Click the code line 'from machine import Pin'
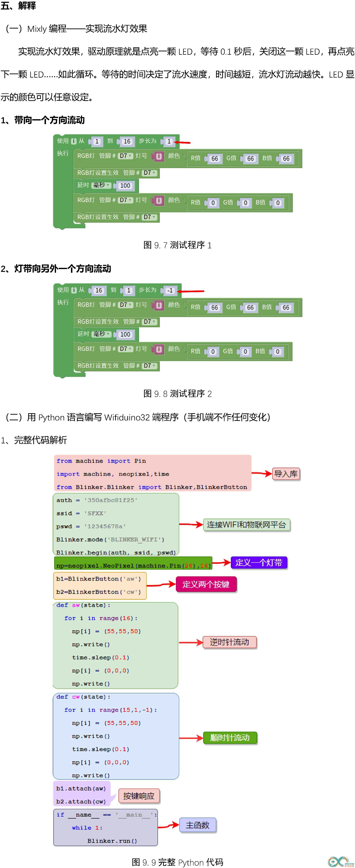355x868 pixels. point(101,461)
